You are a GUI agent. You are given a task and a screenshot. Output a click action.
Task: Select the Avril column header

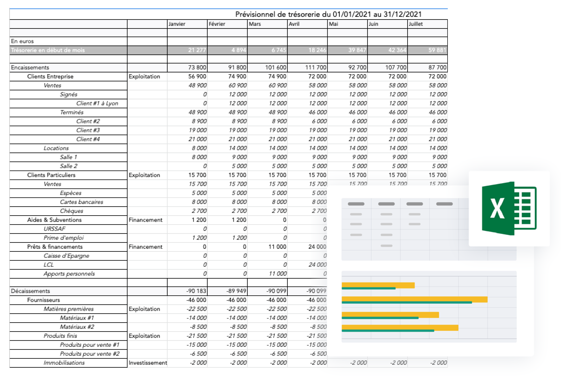click(x=307, y=24)
